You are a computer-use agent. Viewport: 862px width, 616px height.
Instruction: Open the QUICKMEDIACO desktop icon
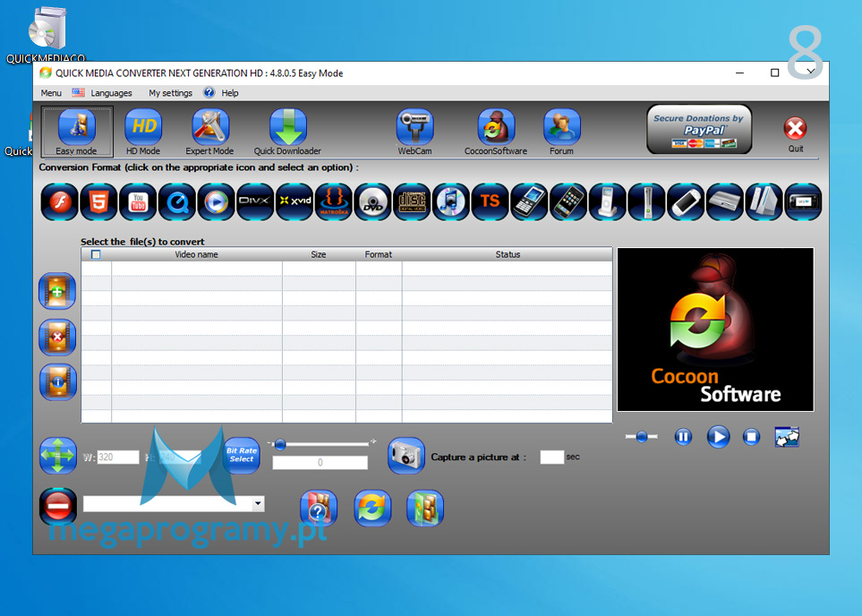click(47, 36)
